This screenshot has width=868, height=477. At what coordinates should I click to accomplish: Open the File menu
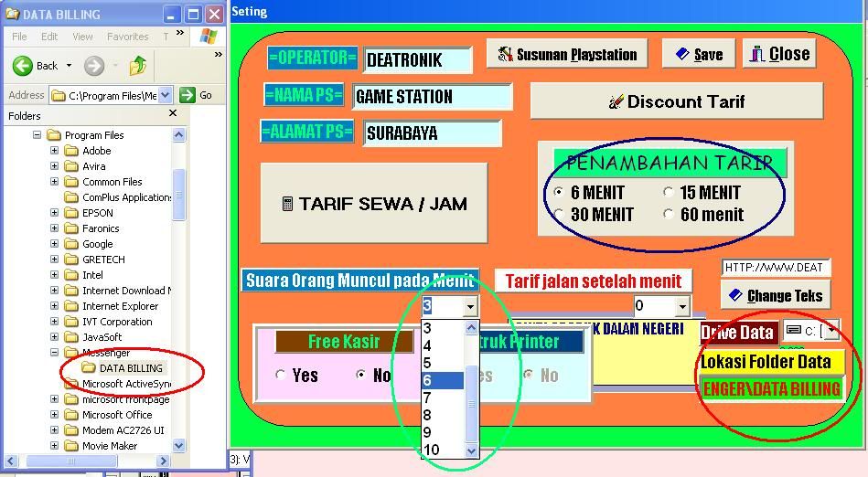[x=19, y=37]
